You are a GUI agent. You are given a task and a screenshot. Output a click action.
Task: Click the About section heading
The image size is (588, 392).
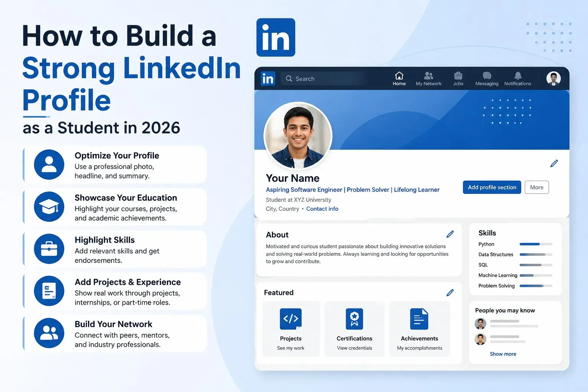click(277, 235)
